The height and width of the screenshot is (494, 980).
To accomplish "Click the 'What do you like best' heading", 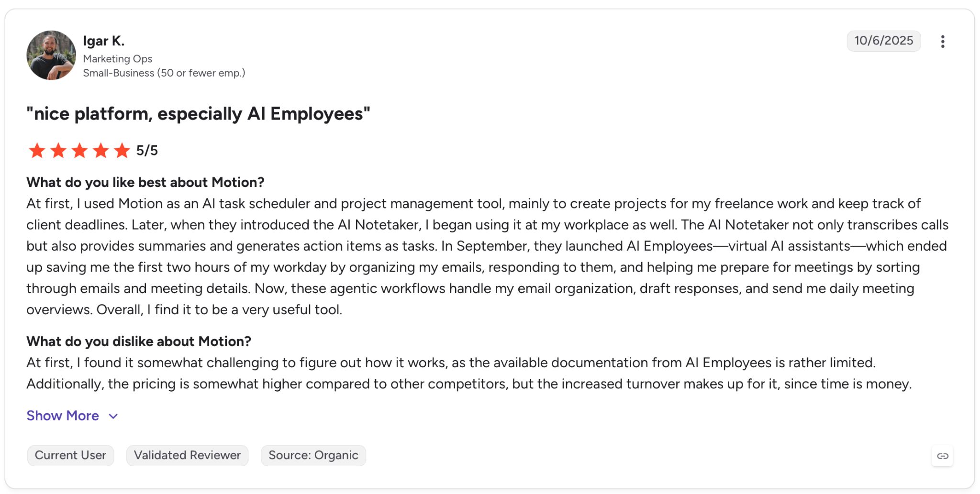I will pyautogui.click(x=145, y=182).
